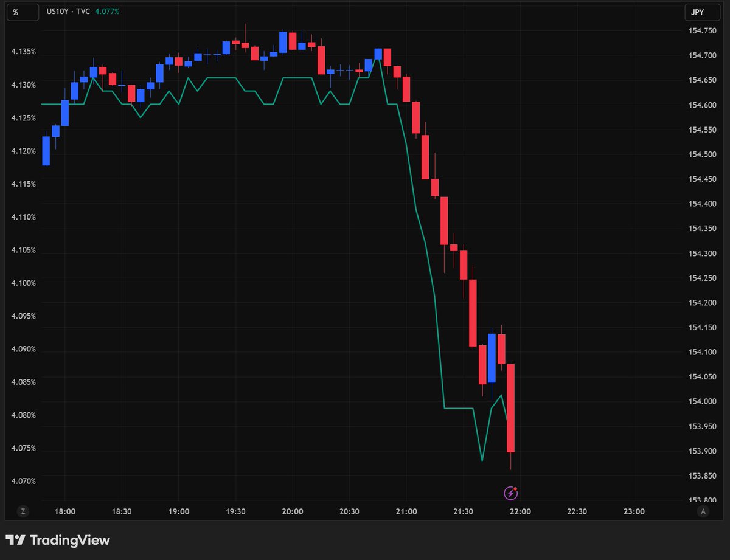Image resolution: width=730 pixels, height=560 pixels.
Task: Select the blue candle near 21:45
Action: [492, 358]
